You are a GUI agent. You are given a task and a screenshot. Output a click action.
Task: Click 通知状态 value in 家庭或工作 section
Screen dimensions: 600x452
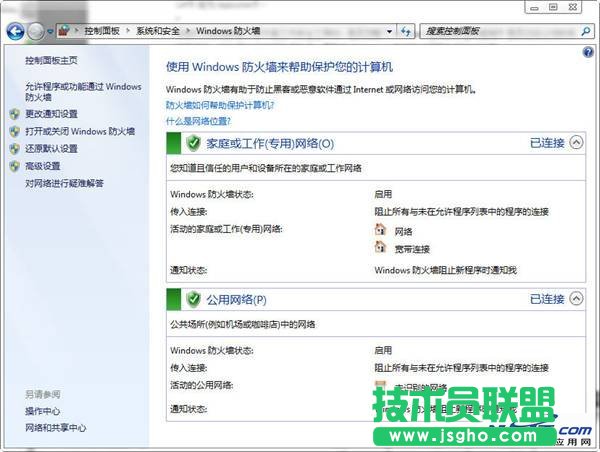click(445, 270)
